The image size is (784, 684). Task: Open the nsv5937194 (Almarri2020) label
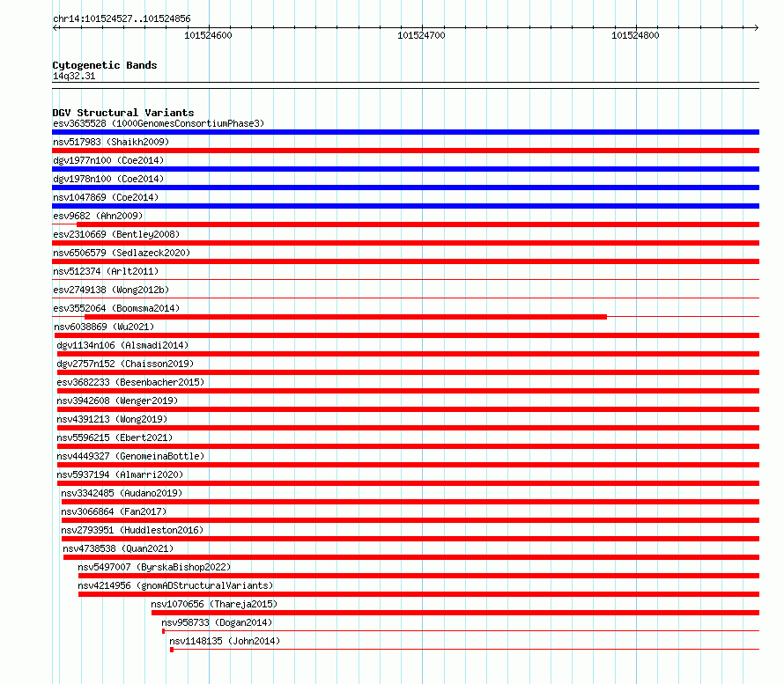tap(120, 474)
